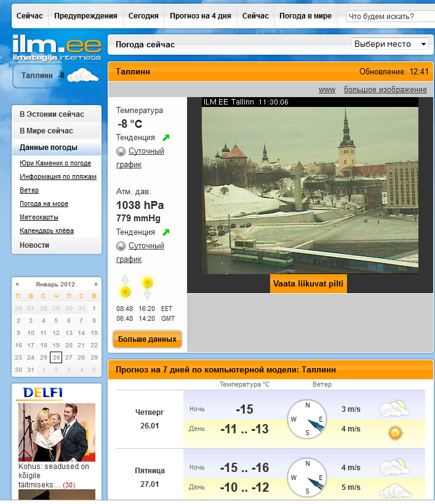Open Информация по пляжам link
This screenshot has height=504, width=435.
(58, 176)
